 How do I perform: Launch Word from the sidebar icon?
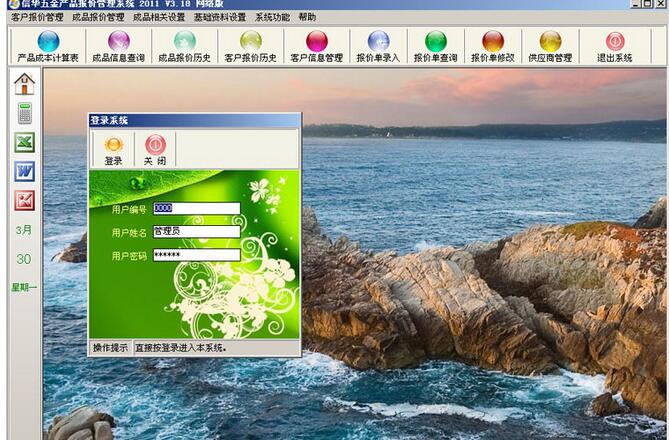click(x=24, y=171)
